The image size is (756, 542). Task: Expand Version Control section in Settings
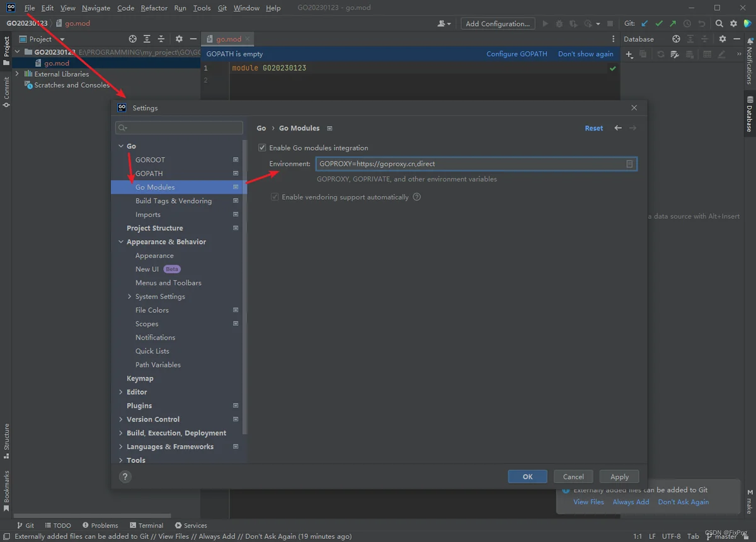click(121, 420)
